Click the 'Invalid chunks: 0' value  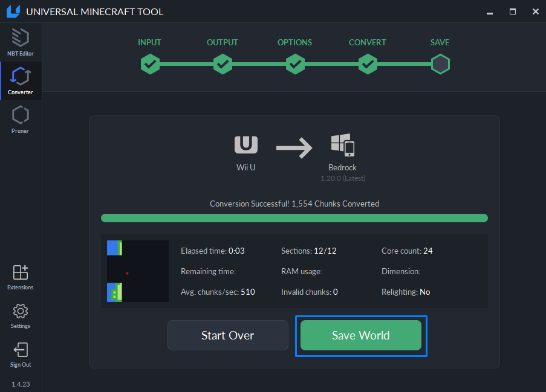pos(309,292)
